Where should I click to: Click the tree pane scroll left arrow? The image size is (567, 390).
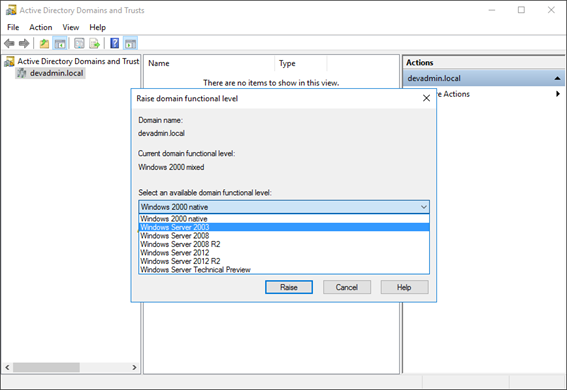click(7, 367)
